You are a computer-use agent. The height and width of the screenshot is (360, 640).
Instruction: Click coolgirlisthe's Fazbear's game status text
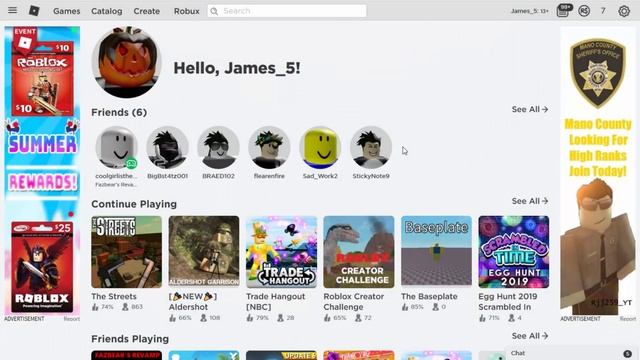click(116, 184)
